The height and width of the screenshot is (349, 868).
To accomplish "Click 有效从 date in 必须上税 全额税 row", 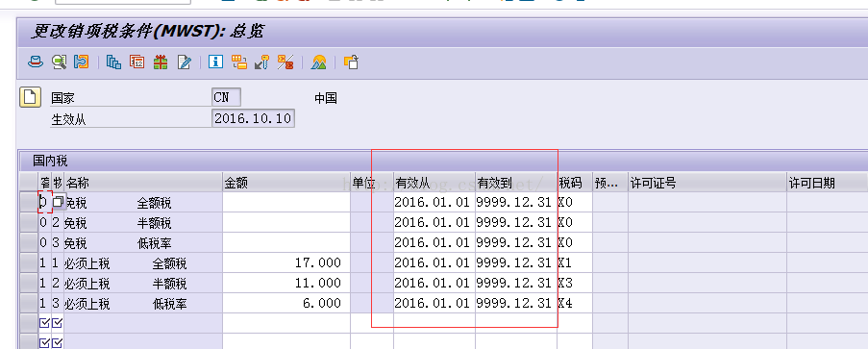I will coord(434,262).
